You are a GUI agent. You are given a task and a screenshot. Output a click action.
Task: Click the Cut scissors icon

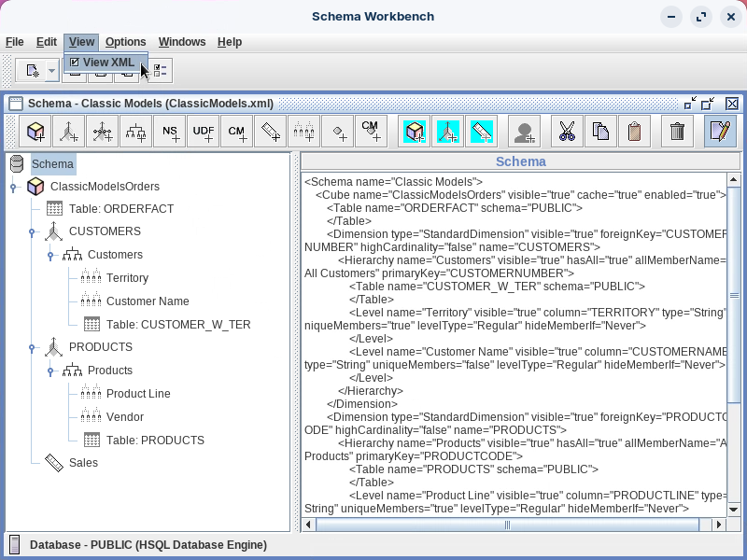(x=566, y=132)
